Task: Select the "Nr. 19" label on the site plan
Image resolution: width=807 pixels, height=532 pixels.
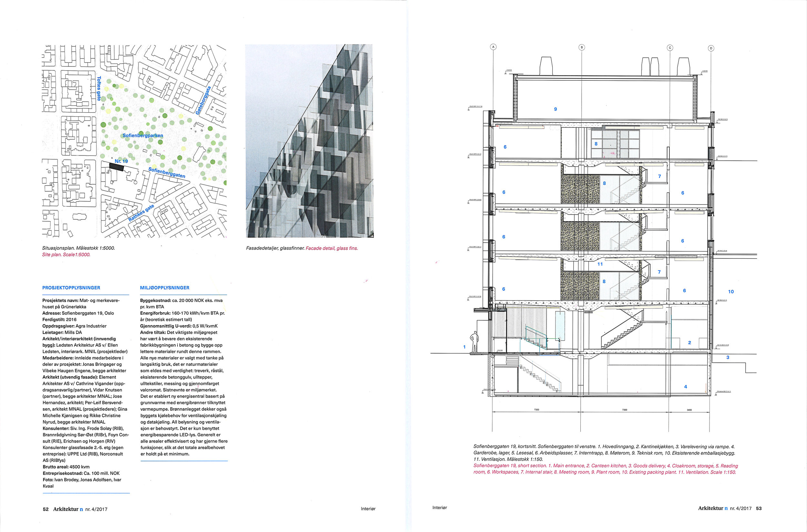Action: pyautogui.click(x=121, y=161)
